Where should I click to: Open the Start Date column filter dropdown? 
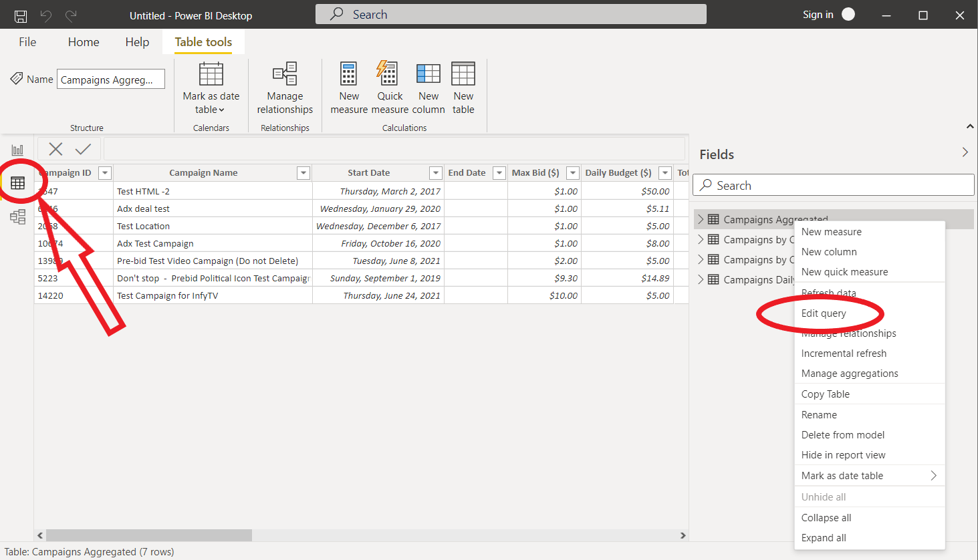[x=435, y=173]
